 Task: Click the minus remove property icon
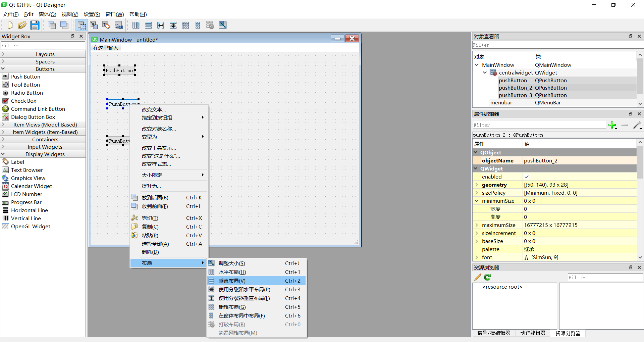coord(625,125)
